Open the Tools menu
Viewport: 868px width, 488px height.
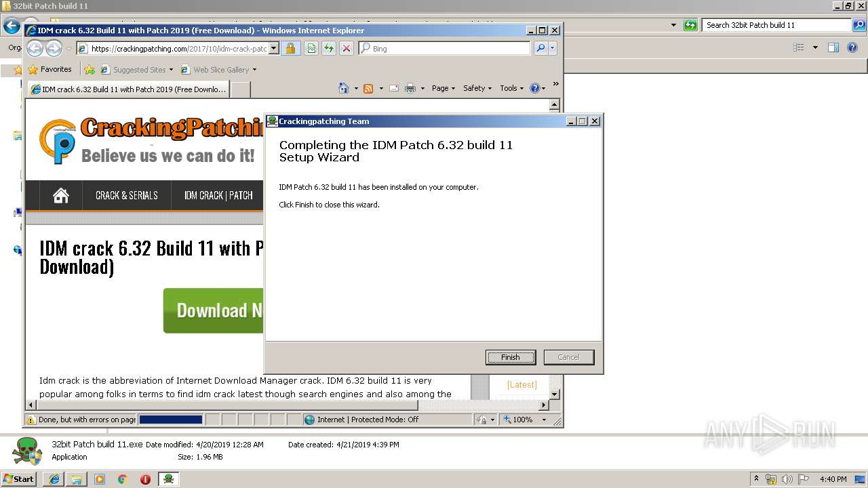(x=512, y=88)
